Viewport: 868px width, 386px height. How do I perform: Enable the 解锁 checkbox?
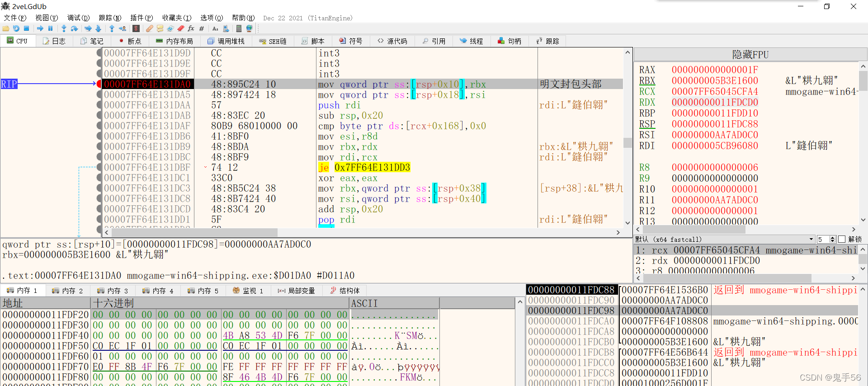pyautogui.click(x=842, y=239)
